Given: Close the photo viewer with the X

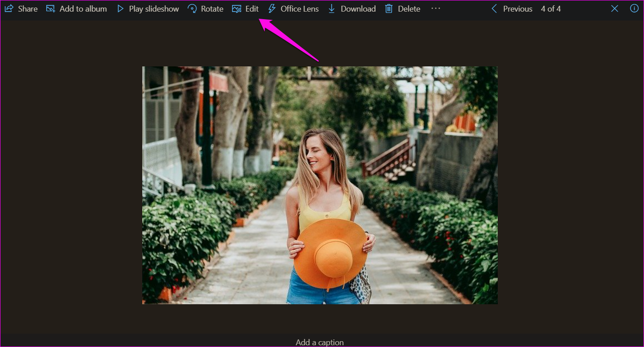Looking at the screenshot, I should tap(614, 9).
